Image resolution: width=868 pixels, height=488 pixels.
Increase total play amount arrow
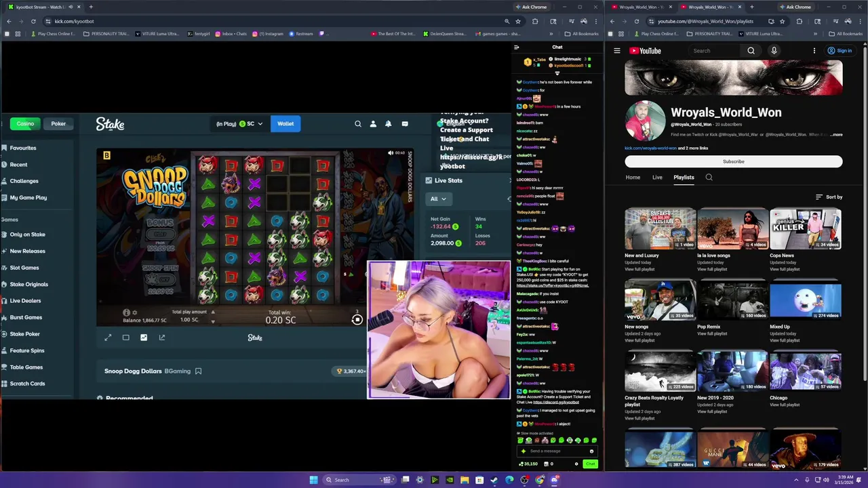tap(213, 312)
